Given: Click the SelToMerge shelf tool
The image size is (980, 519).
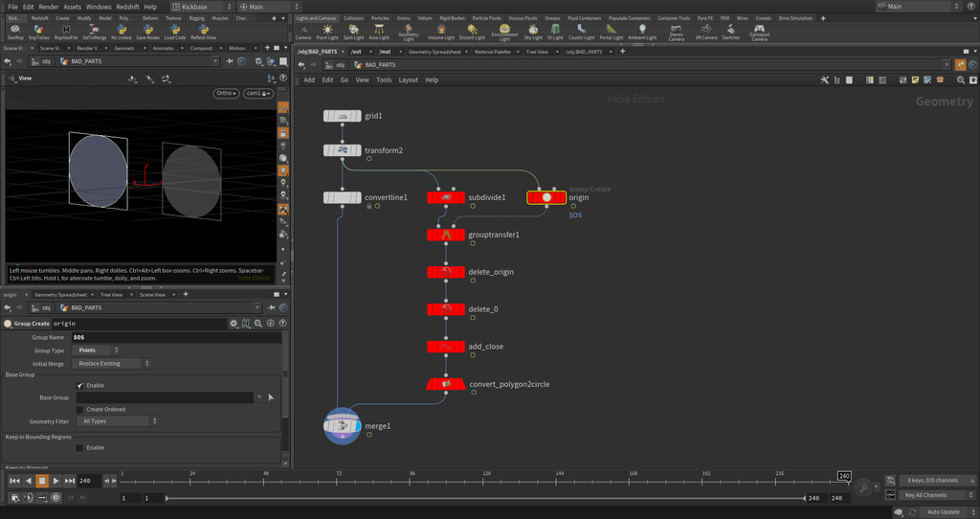Looking at the screenshot, I should point(95,32).
